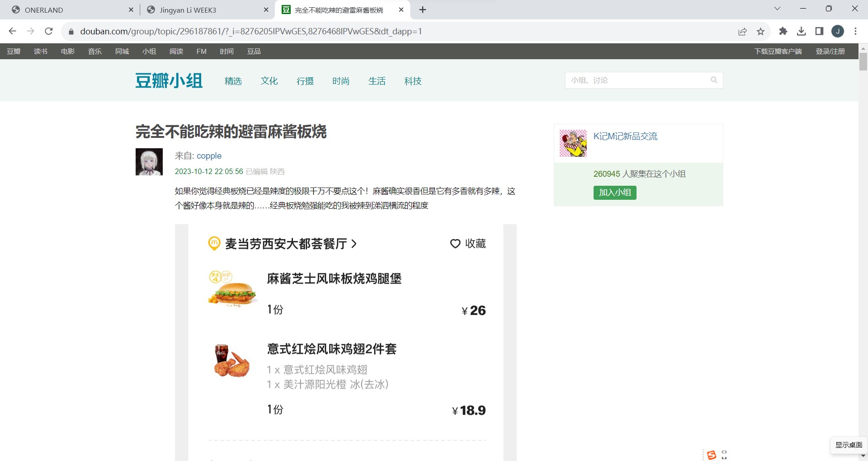Open a new browser tab with plus button

pyautogui.click(x=423, y=10)
